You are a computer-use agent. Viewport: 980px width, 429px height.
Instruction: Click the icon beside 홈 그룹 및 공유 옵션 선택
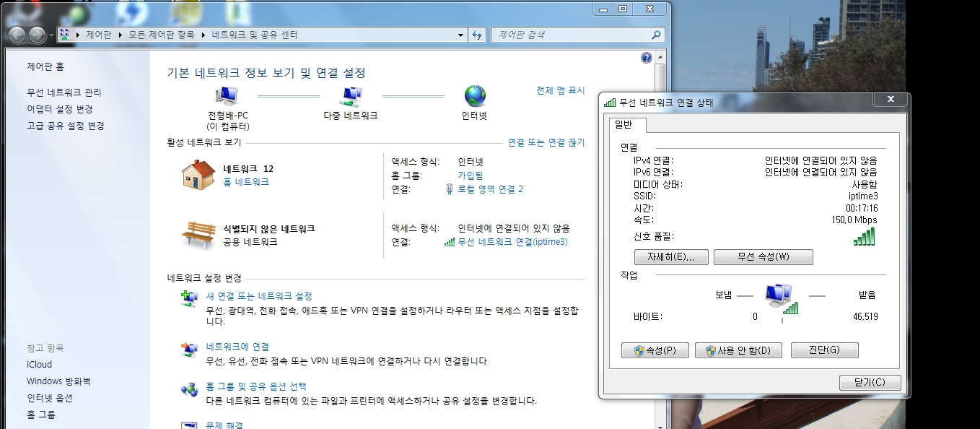(189, 389)
